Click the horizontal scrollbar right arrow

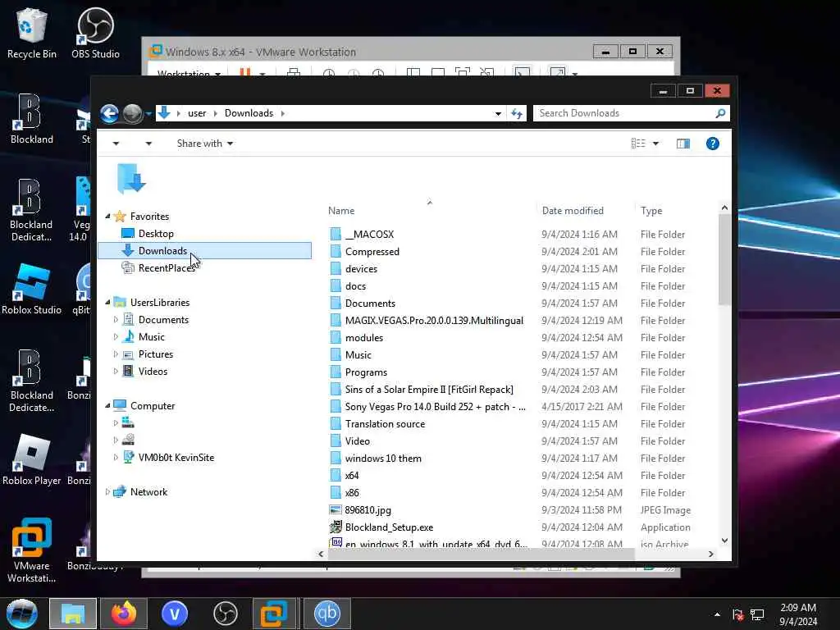click(x=711, y=554)
